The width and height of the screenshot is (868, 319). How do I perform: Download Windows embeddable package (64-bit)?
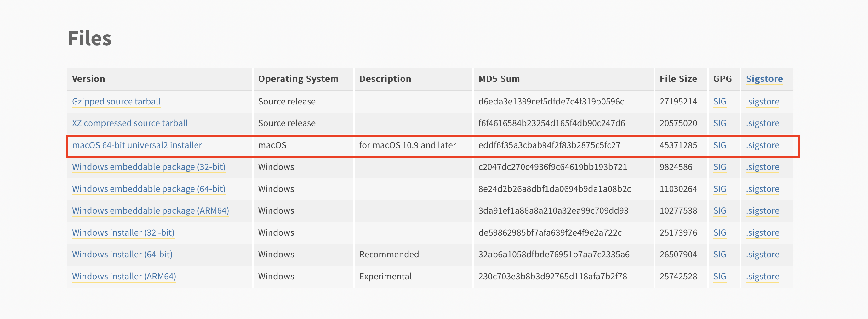[x=149, y=189]
